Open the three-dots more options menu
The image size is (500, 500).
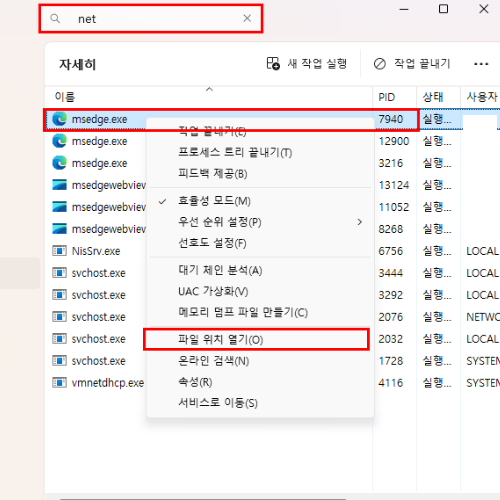tap(481, 64)
